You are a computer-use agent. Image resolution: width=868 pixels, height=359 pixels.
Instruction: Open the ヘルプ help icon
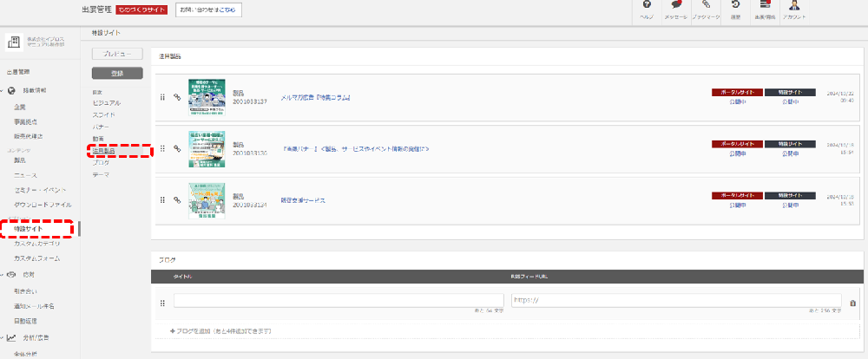click(x=646, y=7)
